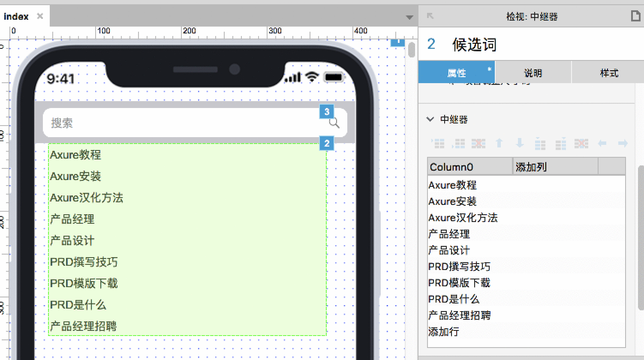Viewport: 644px width, 360px height.
Task: Click the inspector panel vertical scrollbar
Action: (641, 238)
